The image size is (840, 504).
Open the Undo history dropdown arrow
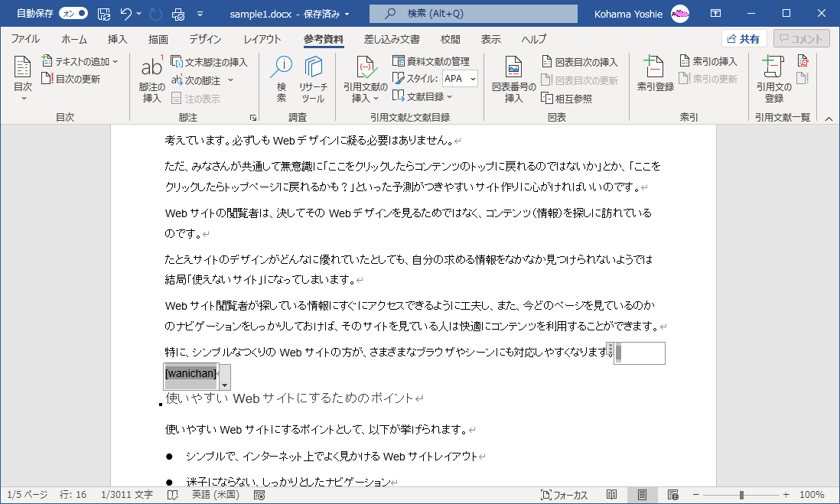pyautogui.click(x=139, y=14)
